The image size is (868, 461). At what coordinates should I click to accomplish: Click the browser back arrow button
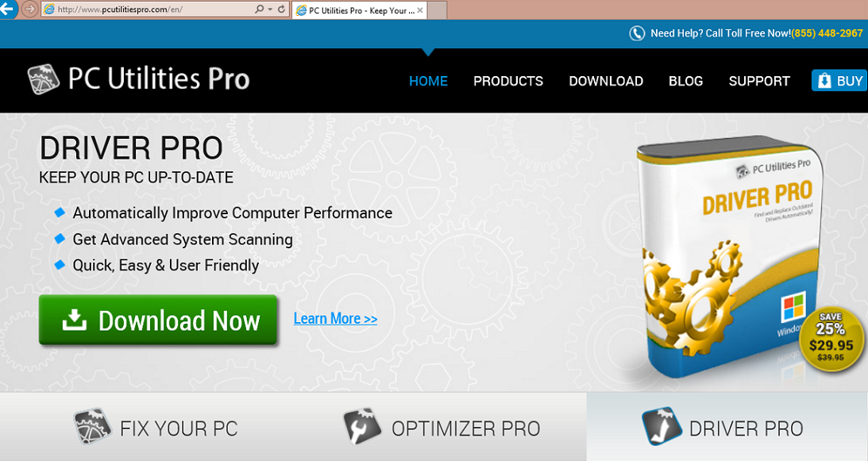click(7, 9)
